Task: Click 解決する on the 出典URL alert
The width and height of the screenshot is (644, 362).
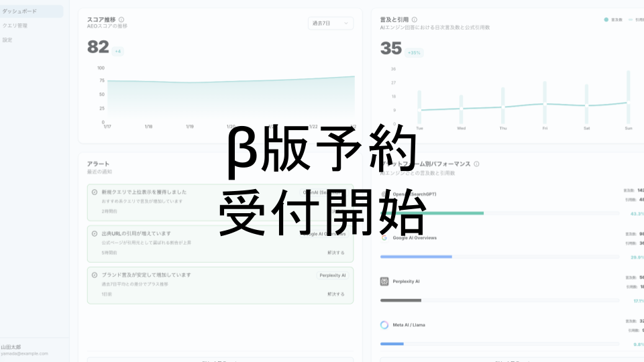Action: tap(335, 253)
